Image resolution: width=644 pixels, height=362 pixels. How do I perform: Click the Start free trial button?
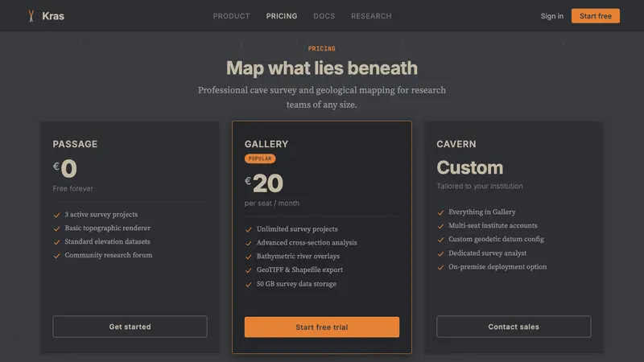(321, 327)
